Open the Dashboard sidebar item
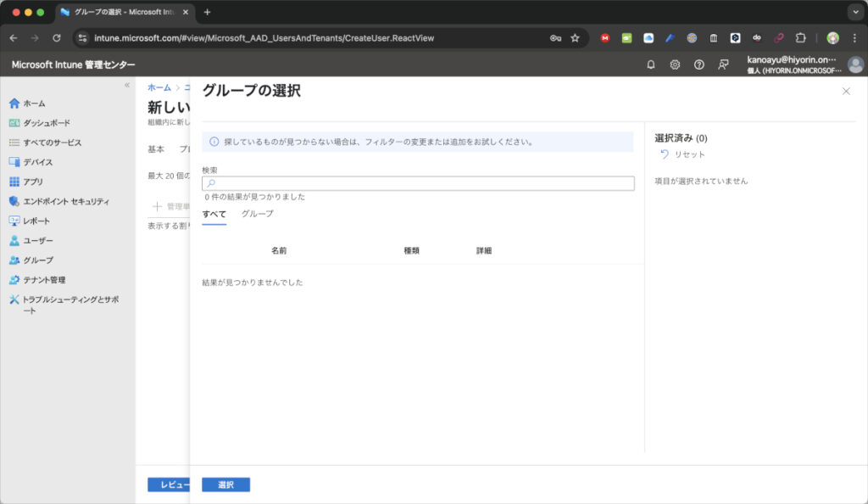The image size is (868, 504). (x=40, y=123)
